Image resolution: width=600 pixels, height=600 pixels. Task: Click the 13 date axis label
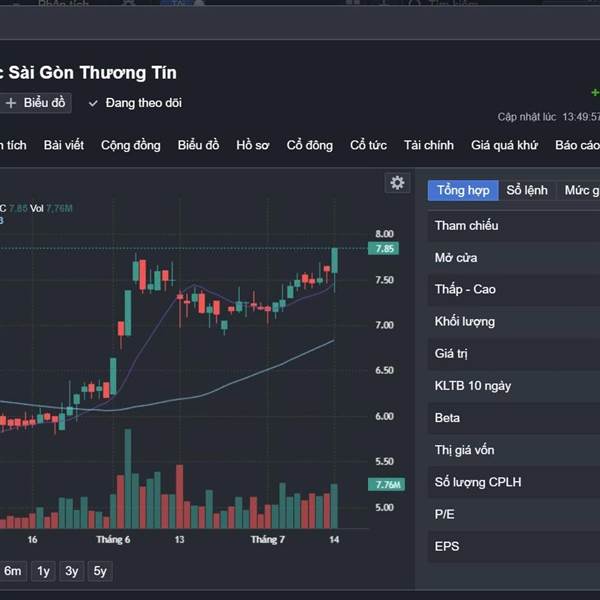pos(179,540)
